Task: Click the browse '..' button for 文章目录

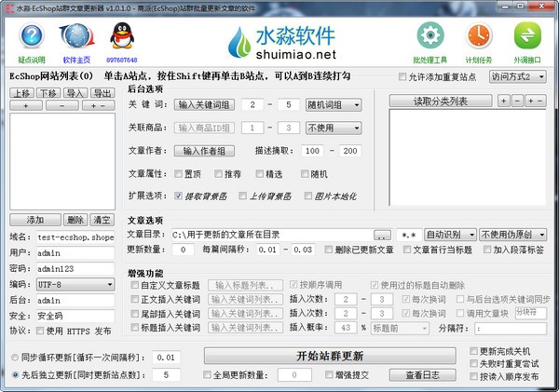Action: click(383, 236)
